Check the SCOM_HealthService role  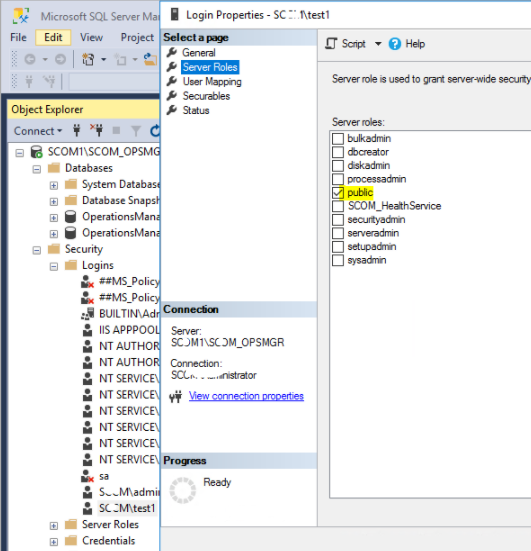338,206
